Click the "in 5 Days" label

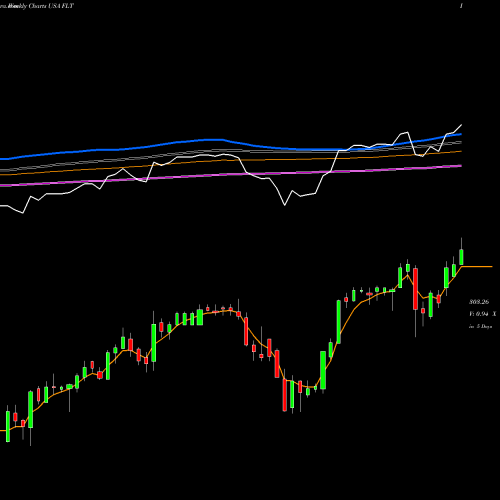tap(480, 327)
